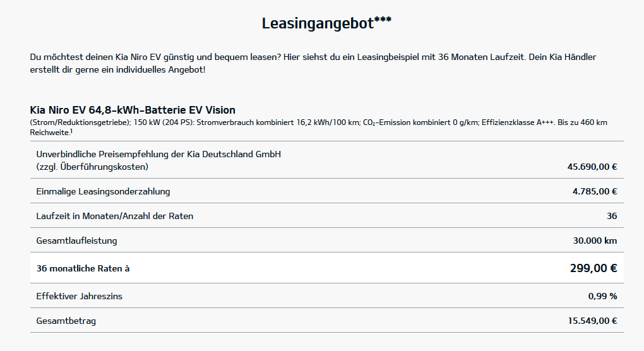644x351 pixels.
Task: Select the 4.785,00 € down payment value
Action: [594, 191]
